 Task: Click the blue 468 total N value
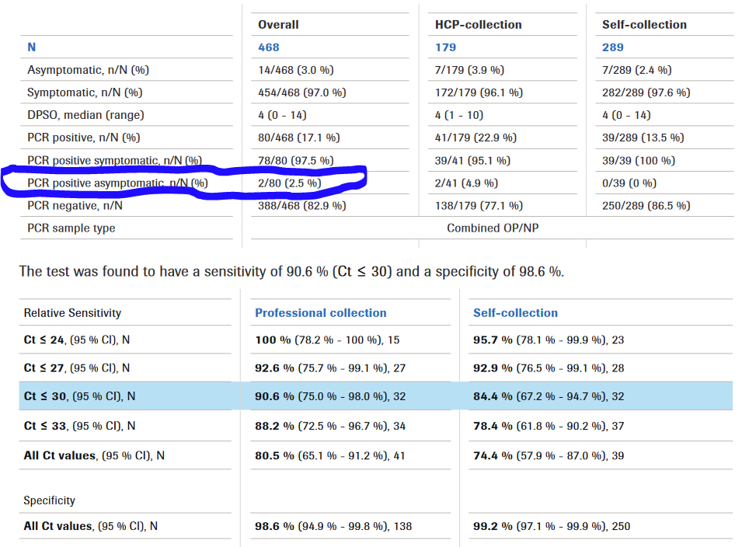click(x=269, y=47)
